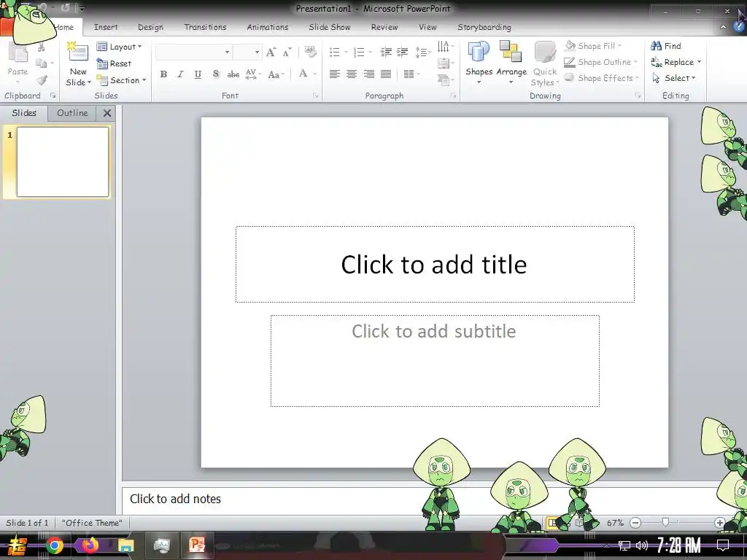Screen dimensions: 747x560
Task: Open the Layout dropdown
Action: click(x=119, y=47)
